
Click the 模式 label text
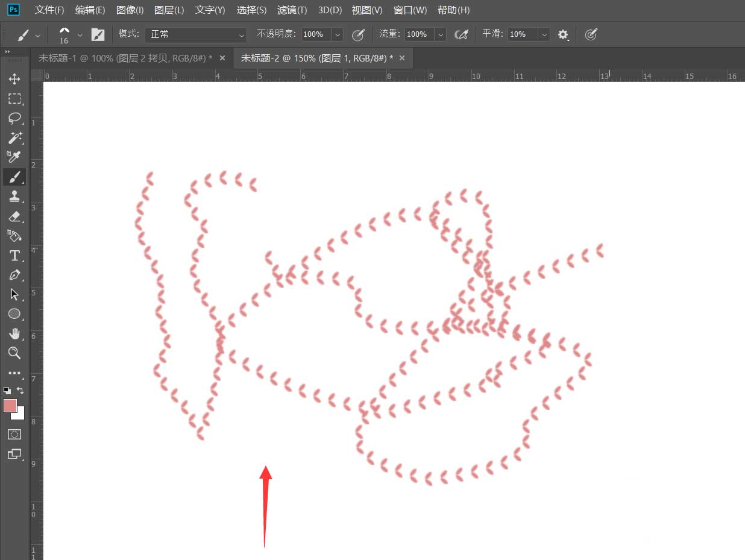(130, 34)
